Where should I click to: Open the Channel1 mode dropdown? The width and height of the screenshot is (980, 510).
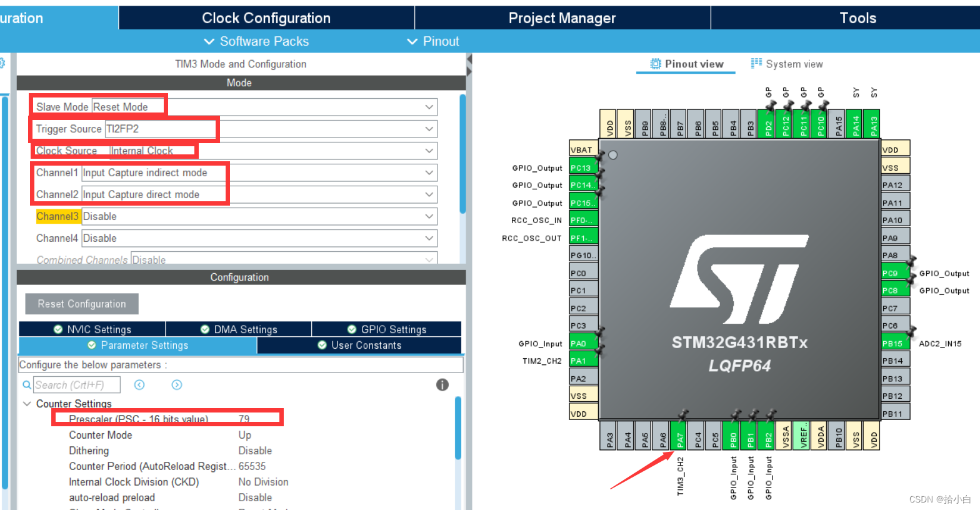point(259,172)
